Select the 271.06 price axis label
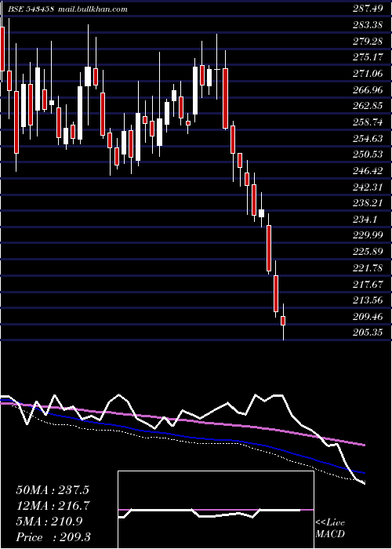This screenshot has height=549, width=392. 368,74
